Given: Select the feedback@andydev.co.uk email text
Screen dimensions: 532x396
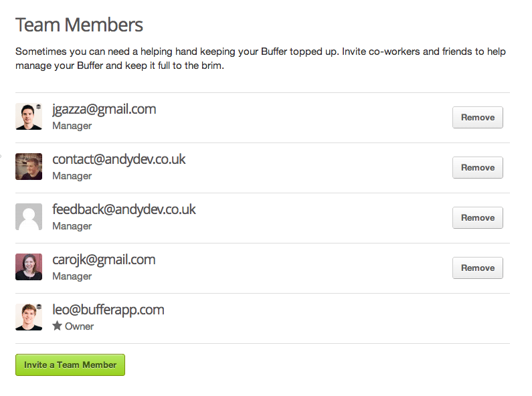Looking at the screenshot, I should click(x=124, y=209).
